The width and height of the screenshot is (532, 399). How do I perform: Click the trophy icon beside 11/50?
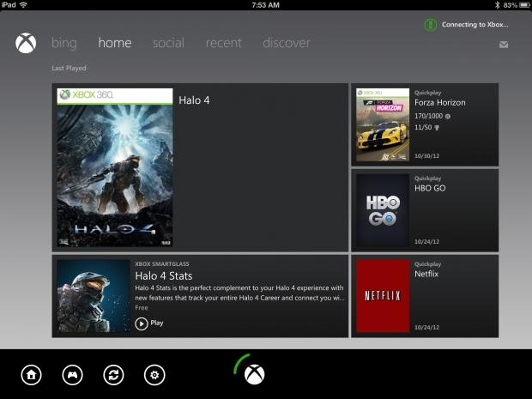point(437,128)
